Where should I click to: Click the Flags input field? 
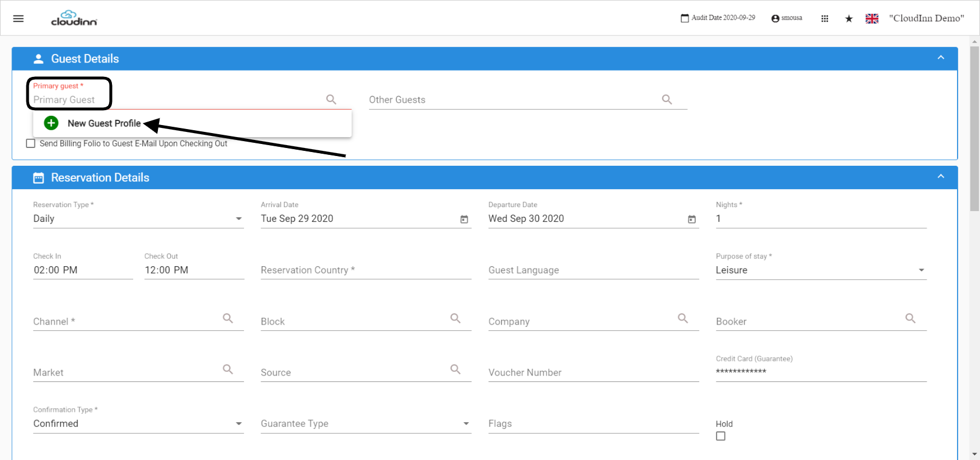[x=594, y=424]
